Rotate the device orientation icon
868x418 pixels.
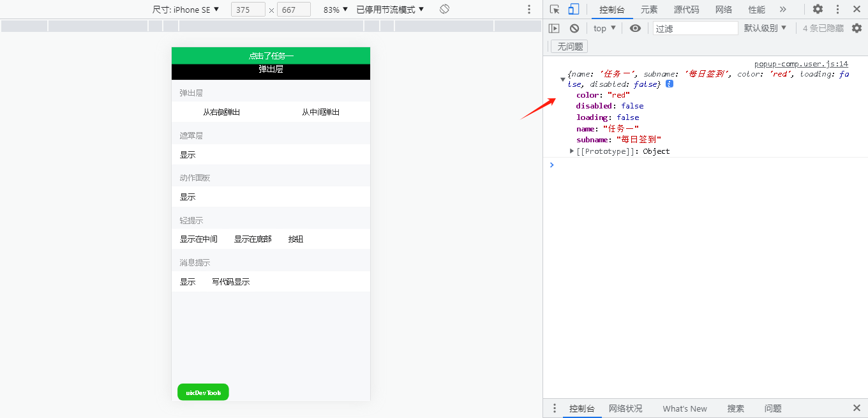click(x=445, y=9)
